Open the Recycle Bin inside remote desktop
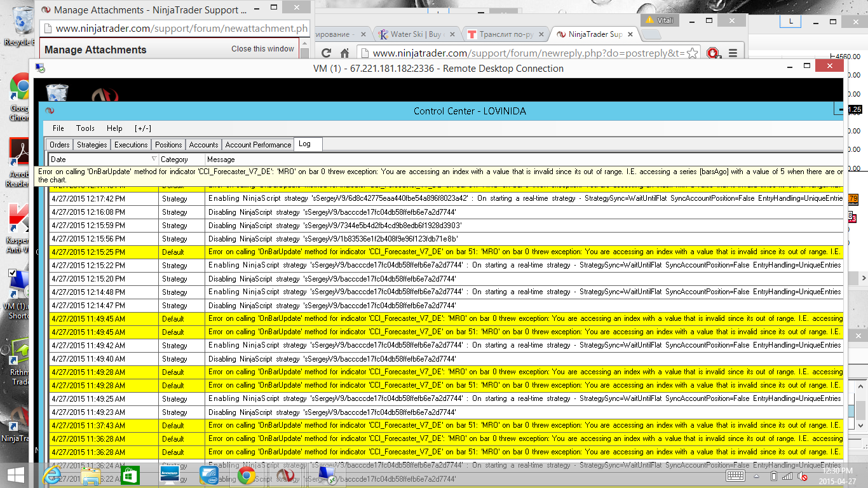Screen dimensions: 868x488 pos(57,93)
